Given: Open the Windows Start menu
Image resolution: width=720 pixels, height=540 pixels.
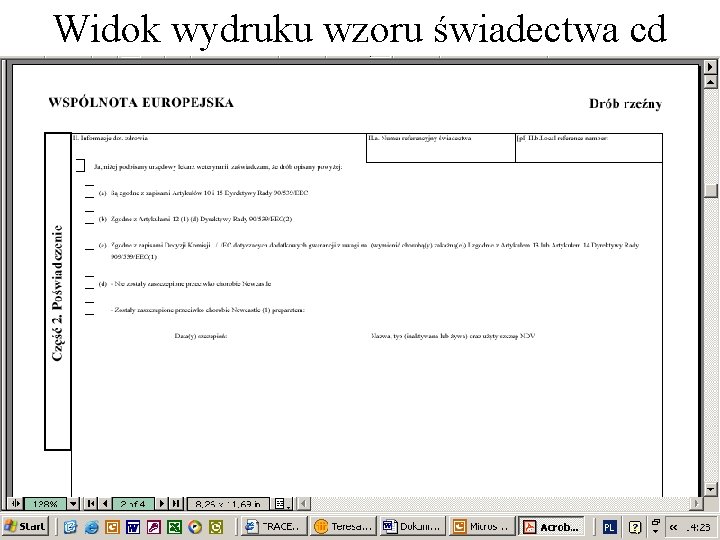Looking at the screenshot, I should tap(25, 526).
